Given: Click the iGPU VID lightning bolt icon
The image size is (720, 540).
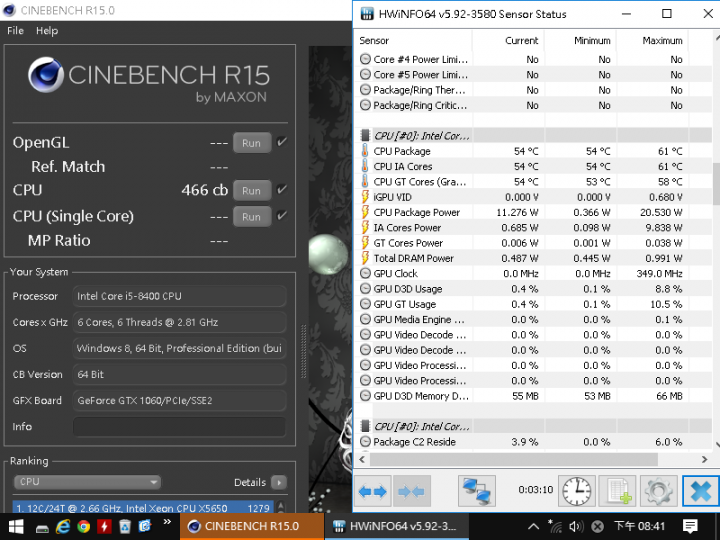Looking at the screenshot, I should coord(365,197).
